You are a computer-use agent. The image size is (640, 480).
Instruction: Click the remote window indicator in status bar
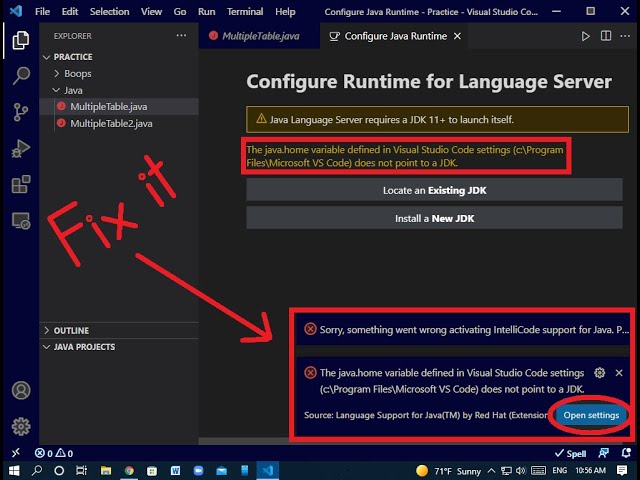(16, 453)
